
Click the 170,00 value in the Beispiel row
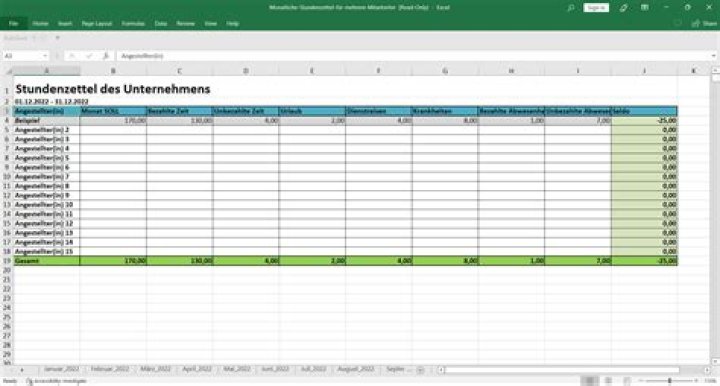(x=113, y=120)
